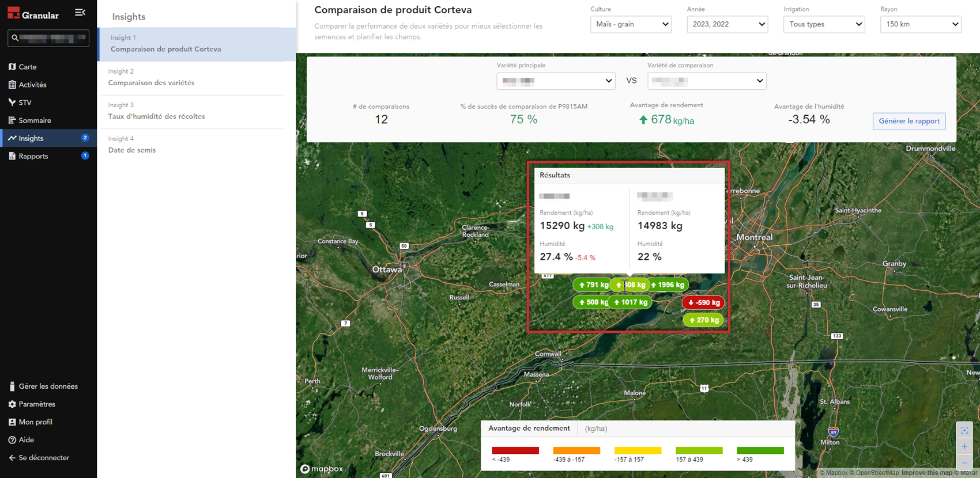Click the Se déconnecter arrow icon

click(x=12, y=458)
